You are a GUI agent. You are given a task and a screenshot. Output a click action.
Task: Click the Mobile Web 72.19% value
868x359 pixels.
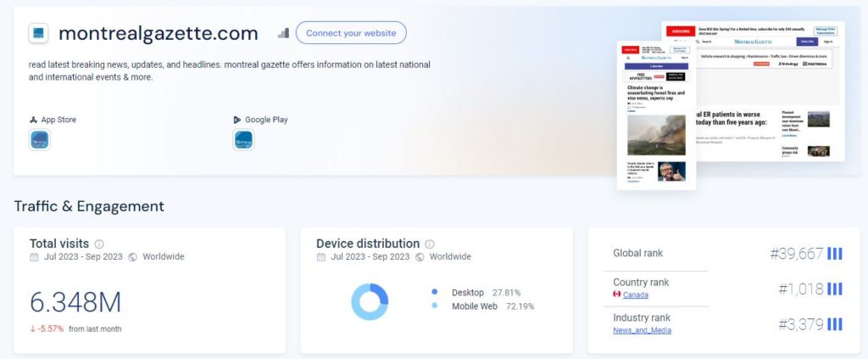click(x=520, y=306)
